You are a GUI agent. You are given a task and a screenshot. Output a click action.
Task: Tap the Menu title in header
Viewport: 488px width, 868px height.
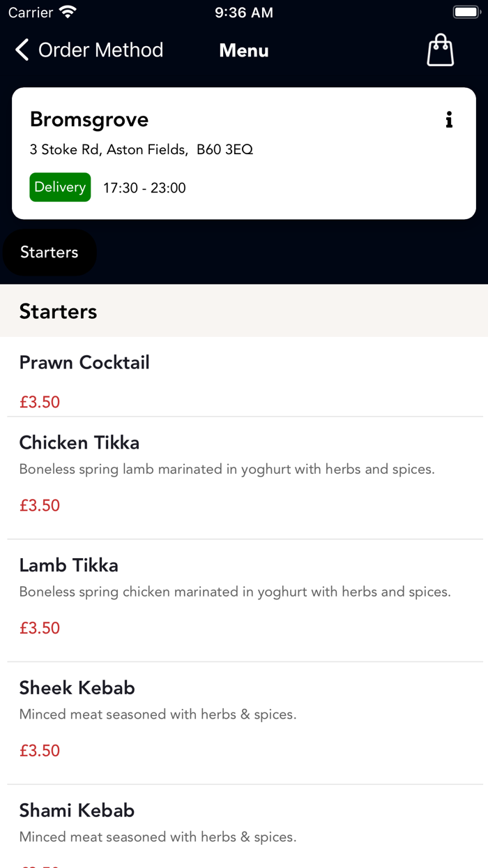point(244,50)
